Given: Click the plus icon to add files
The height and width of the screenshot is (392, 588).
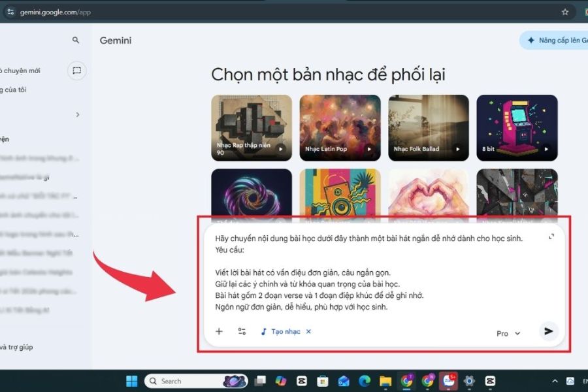Looking at the screenshot, I should click(x=219, y=331).
